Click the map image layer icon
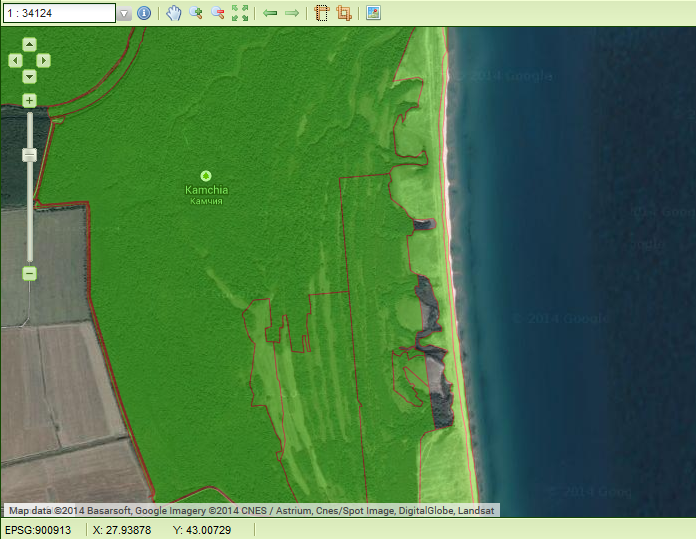Image resolution: width=696 pixels, height=539 pixels. (x=373, y=13)
